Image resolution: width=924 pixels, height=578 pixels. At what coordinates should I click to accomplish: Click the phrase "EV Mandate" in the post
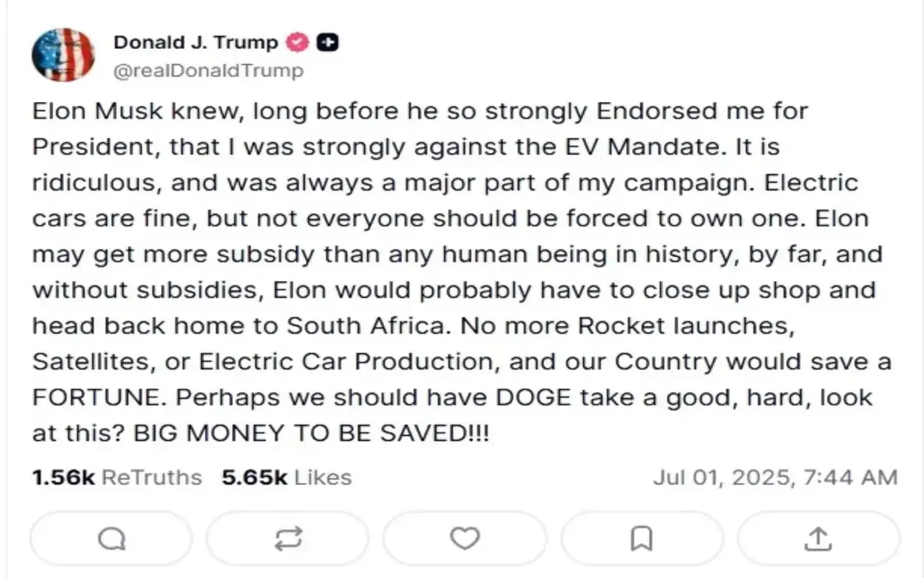(x=654, y=147)
